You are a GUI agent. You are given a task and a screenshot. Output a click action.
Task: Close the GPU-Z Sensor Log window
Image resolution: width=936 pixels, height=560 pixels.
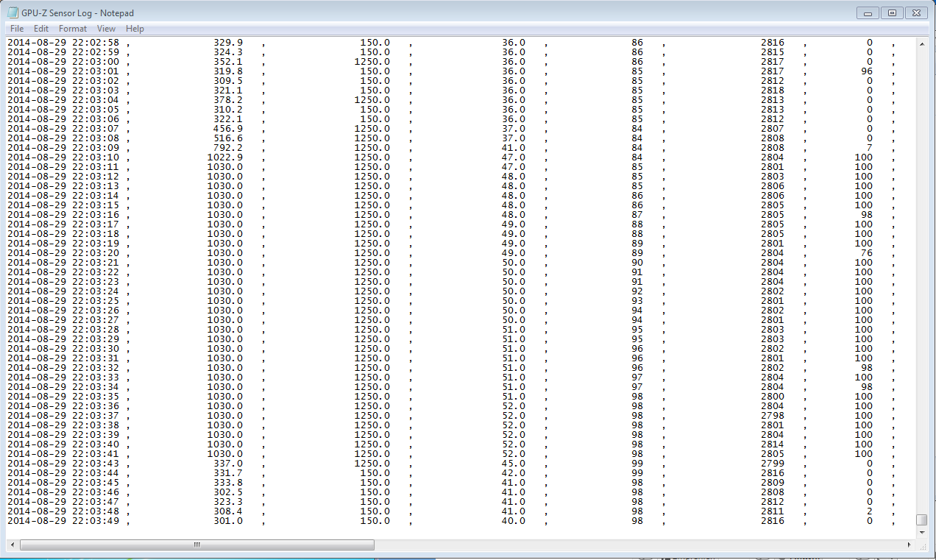point(915,13)
